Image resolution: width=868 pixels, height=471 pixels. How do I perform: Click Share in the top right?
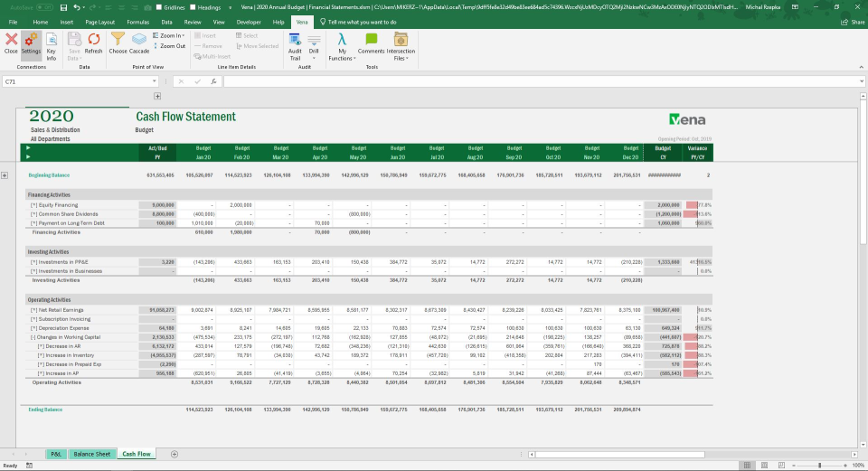(852, 21)
